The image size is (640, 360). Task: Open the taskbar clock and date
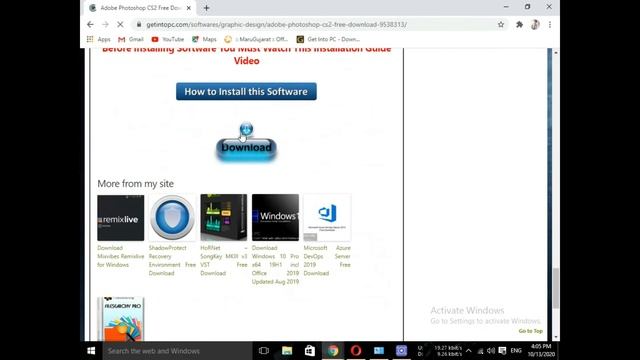coord(541,351)
